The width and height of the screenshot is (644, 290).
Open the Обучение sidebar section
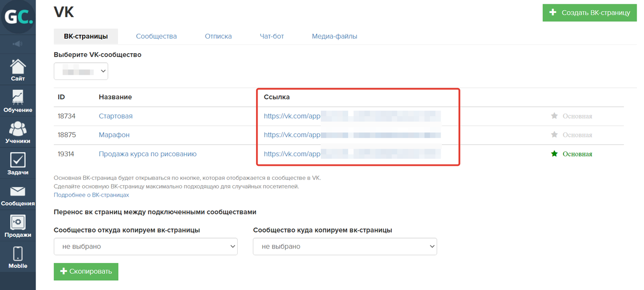pyautogui.click(x=18, y=100)
